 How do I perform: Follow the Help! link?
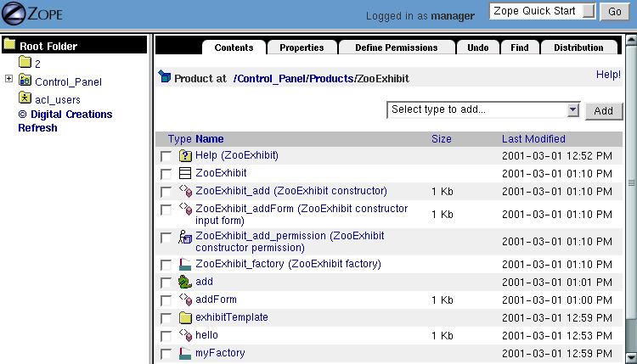click(x=608, y=75)
